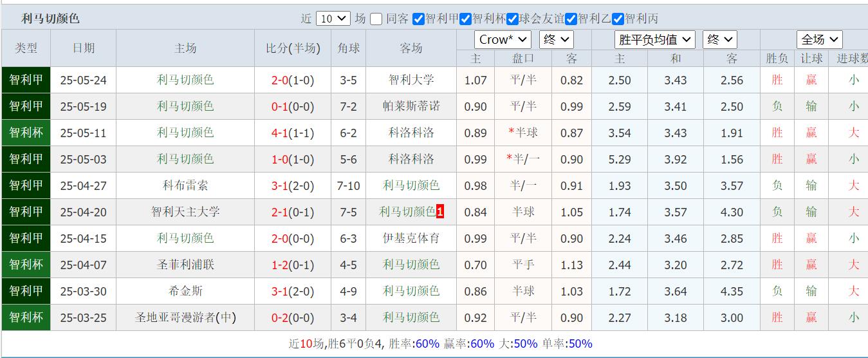Click the 智利甲 league badge for 25-05-24
This screenshot has height=358, width=868.
[x=26, y=80]
